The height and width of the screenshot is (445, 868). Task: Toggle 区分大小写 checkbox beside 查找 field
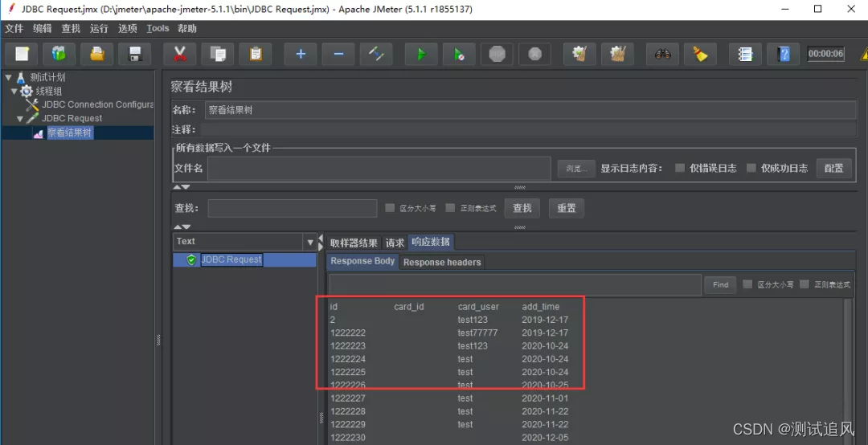[391, 208]
